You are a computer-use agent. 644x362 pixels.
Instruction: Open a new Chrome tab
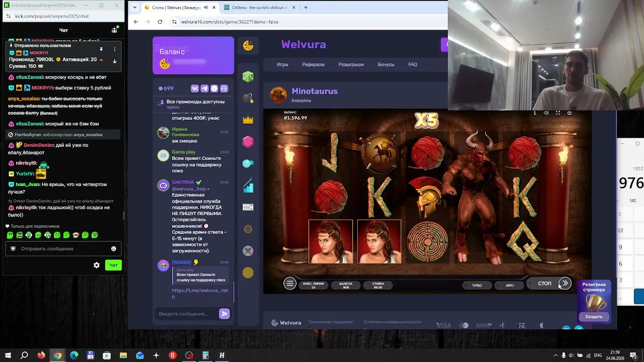pos(306,8)
